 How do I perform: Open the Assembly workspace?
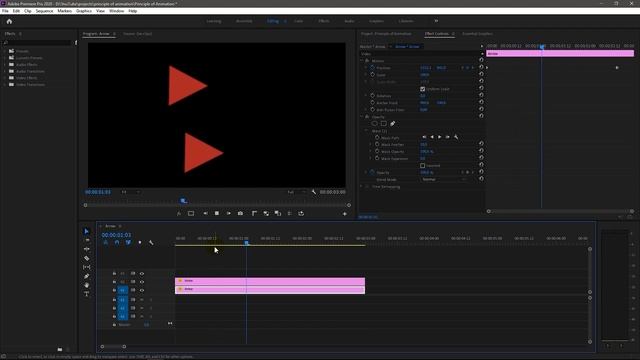point(244,21)
